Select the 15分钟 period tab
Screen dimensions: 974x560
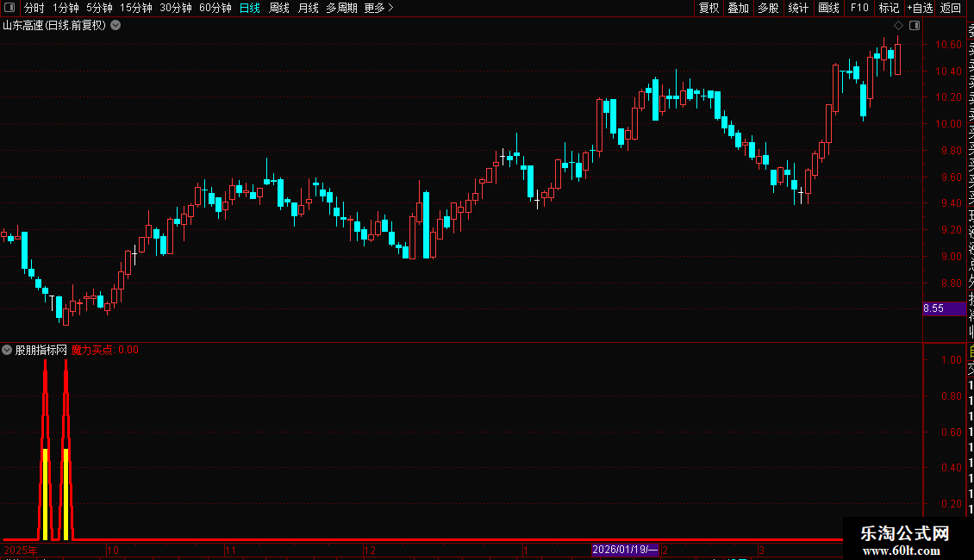tap(136, 8)
